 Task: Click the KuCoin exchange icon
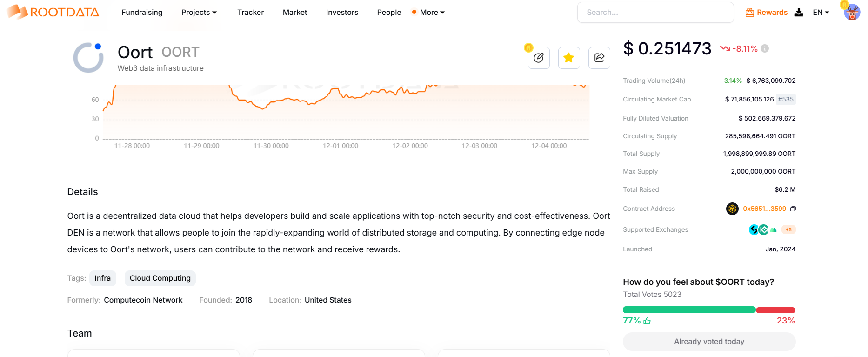(763, 229)
